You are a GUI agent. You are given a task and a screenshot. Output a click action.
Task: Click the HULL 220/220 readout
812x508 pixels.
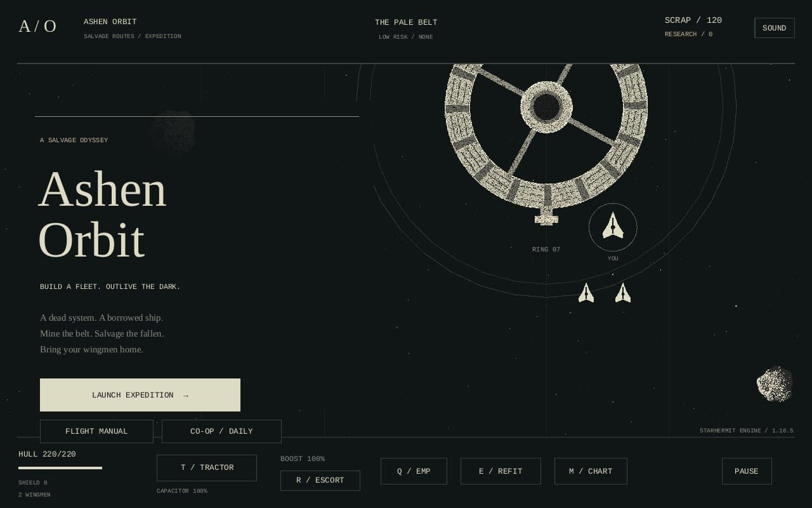[47, 454]
